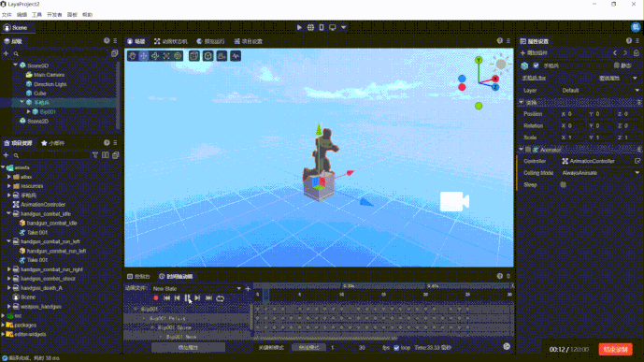Go forward using inspector right arrow
The height and width of the screenshot is (362, 644).
625,52
